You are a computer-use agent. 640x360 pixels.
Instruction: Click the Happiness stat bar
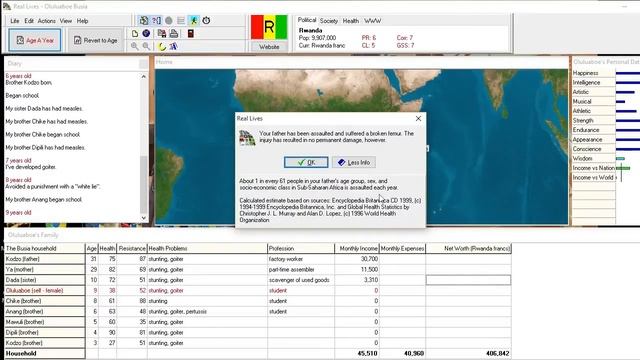(627, 73)
